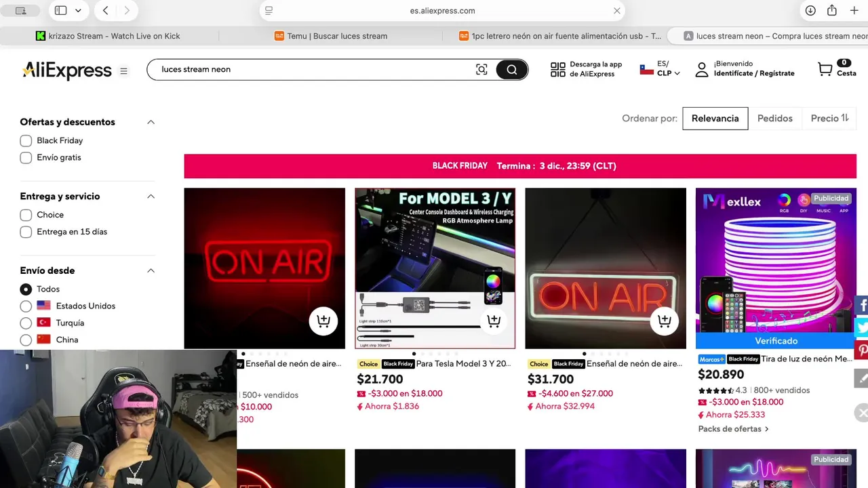Click the $21.700 price
This screenshot has width=868, height=488.
(380, 380)
